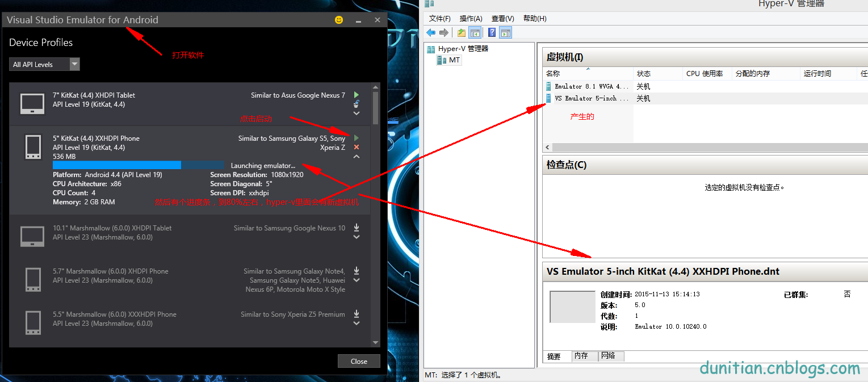
Task: Click the Up one level folder icon
Action: coord(462,32)
